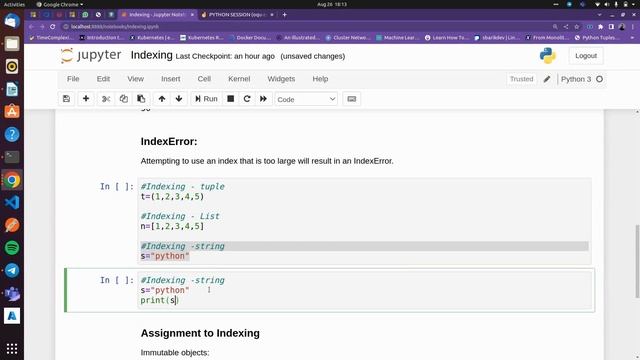Click the notebook vertical scrollbar
Viewport: 640px width, 360px height.
637,261
